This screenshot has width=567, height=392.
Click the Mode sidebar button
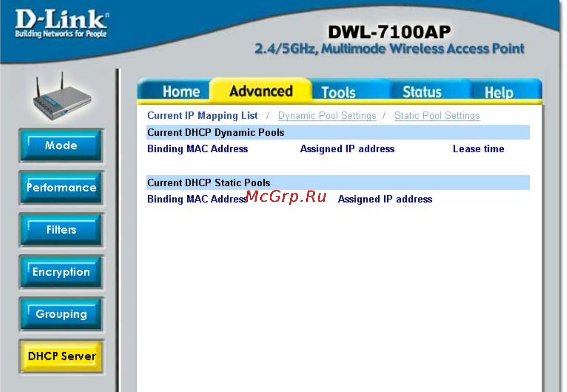click(61, 145)
